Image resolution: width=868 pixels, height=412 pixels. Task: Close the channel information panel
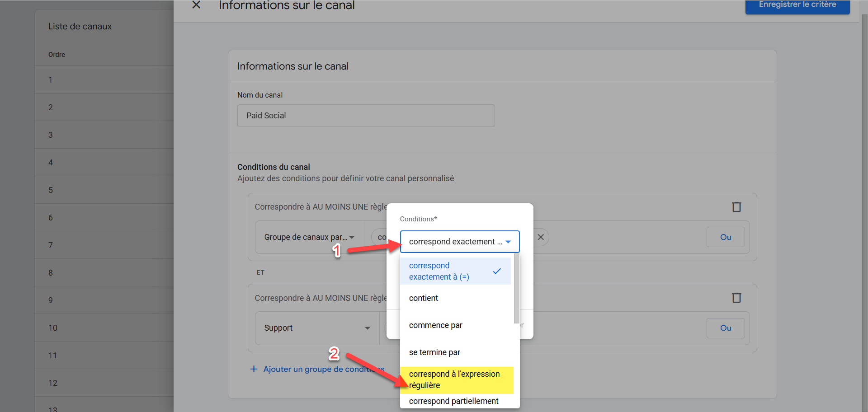tap(196, 5)
